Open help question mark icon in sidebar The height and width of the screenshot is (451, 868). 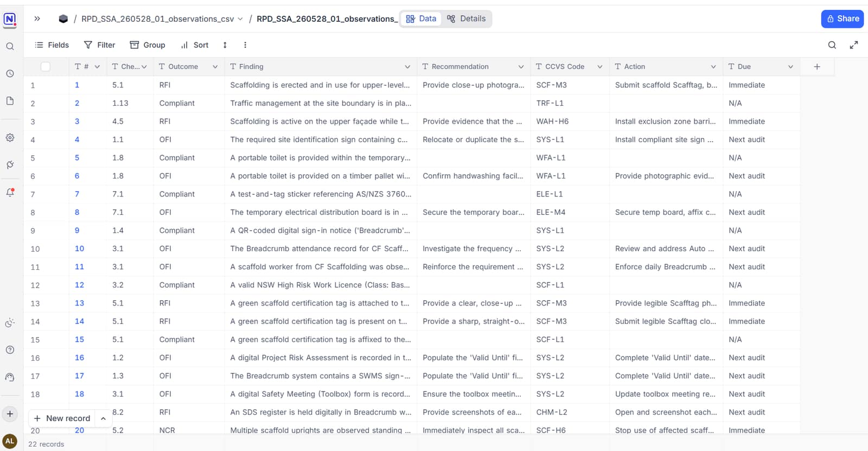pyautogui.click(x=10, y=350)
